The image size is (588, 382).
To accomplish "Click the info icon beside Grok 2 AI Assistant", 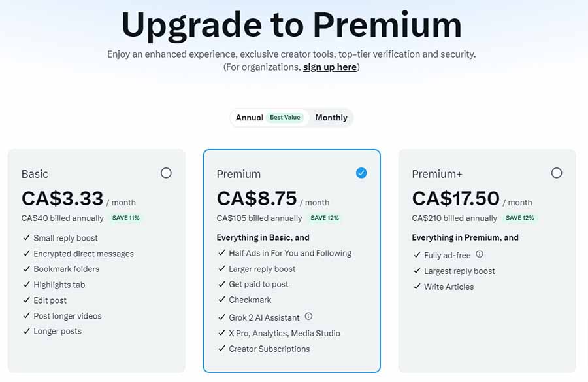I will (308, 316).
